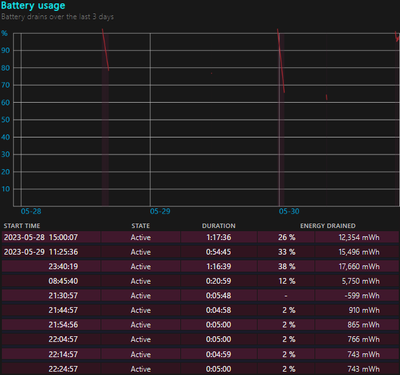Click the 865 mWh energy value
This screenshot has width=400, height=375.
[x=364, y=325]
